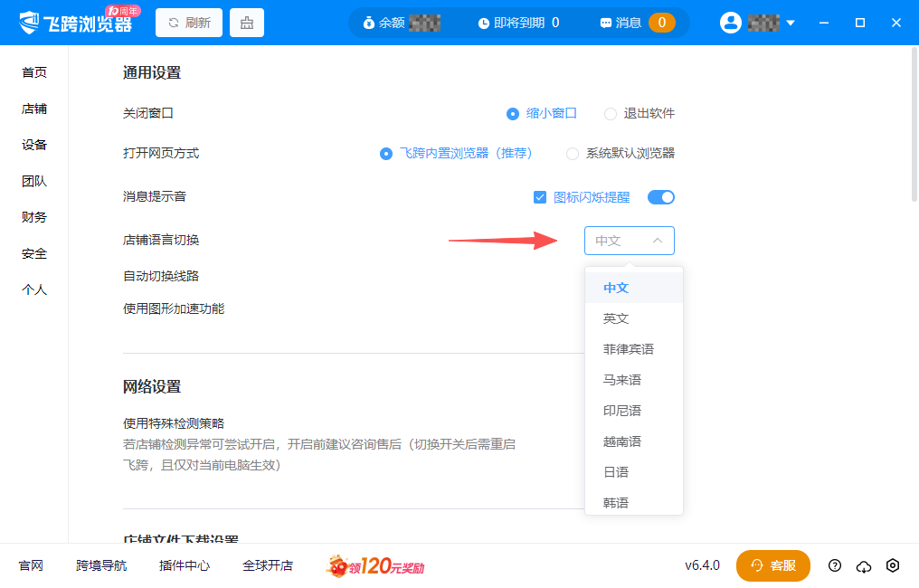Open the 插件中心 link in footer
This screenshot has height=588, width=919.
click(x=184, y=565)
